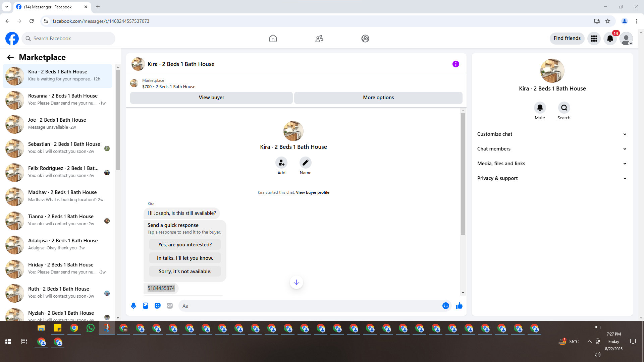The width and height of the screenshot is (644, 362).
Task: Open the Friends tab in top navigation
Action: pyautogui.click(x=319, y=39)
